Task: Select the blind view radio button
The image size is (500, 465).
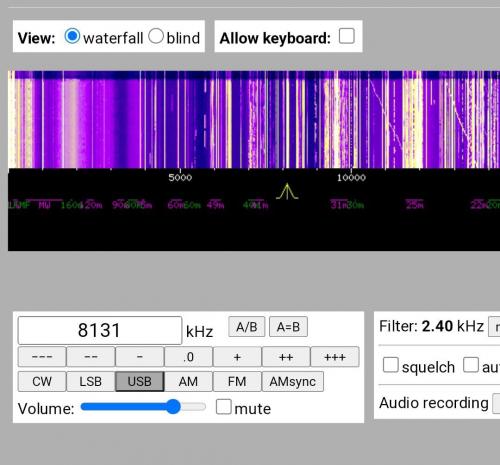Action: tap(156, 36)
